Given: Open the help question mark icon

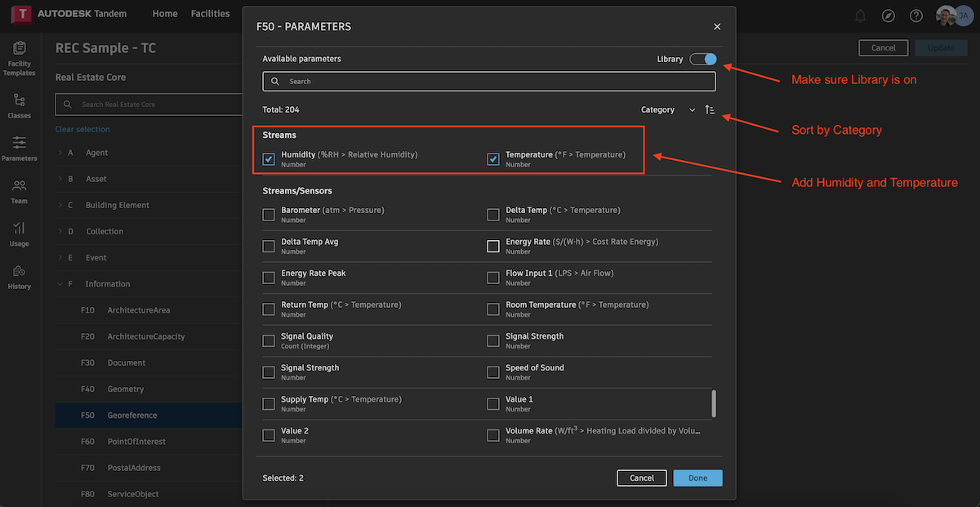Looking at the screenshot, I should point(916,16).
